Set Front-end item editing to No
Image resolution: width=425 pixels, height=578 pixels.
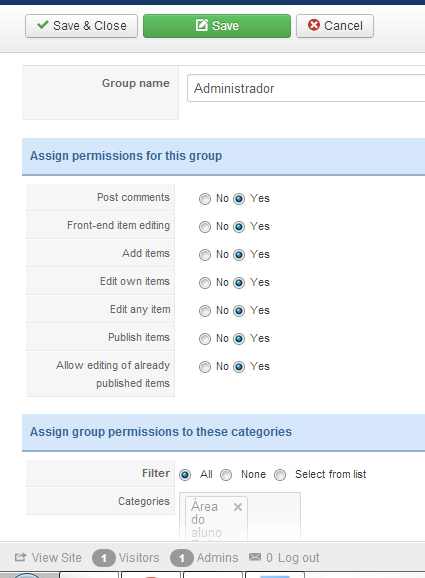(205, 227)
